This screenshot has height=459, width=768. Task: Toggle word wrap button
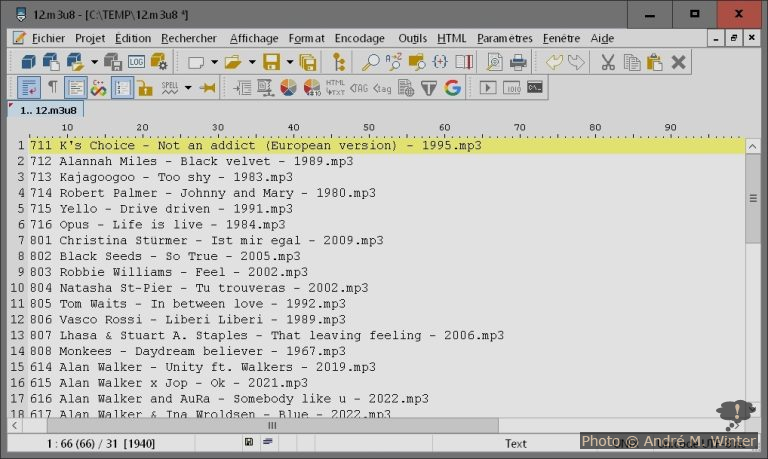(x=28, y=88)
